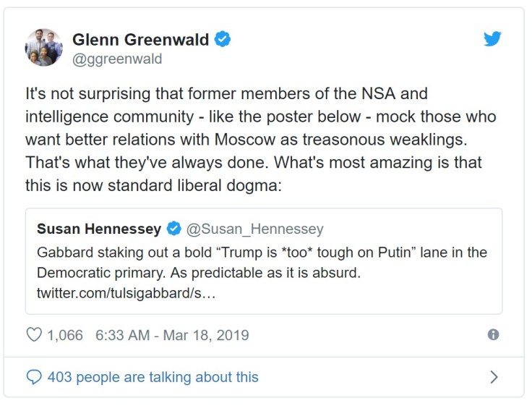This screenshot has width=532, height=406.
Task: Click Susan Hennessey's verified badge
Action: [x=173, y=229]
